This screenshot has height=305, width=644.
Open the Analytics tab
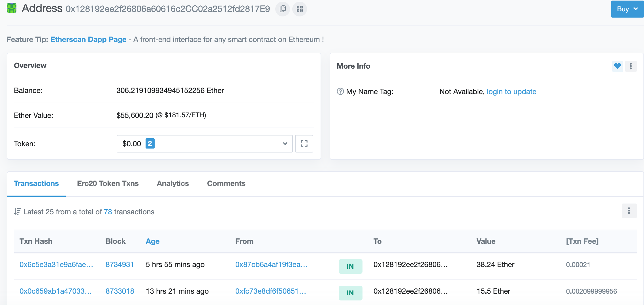point(173,183)
